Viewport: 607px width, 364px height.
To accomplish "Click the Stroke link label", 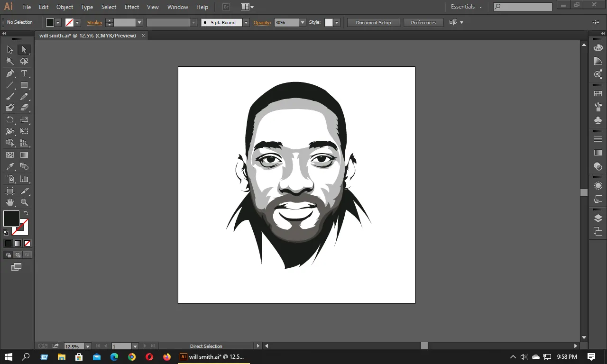I will (x=94, y=22).
